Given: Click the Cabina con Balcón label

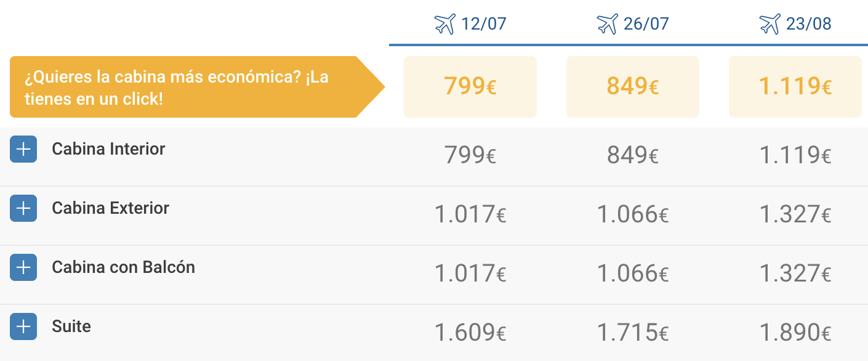Looking at the screenshot, I should click(x=123, y=267).
